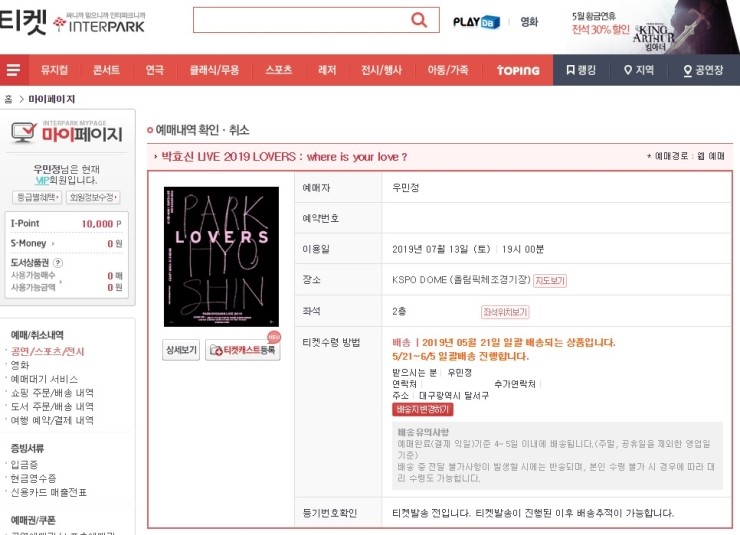
Task: Click the 5월 황금연휴 전석 30% 할인 promo
Action: pos(600,24)
